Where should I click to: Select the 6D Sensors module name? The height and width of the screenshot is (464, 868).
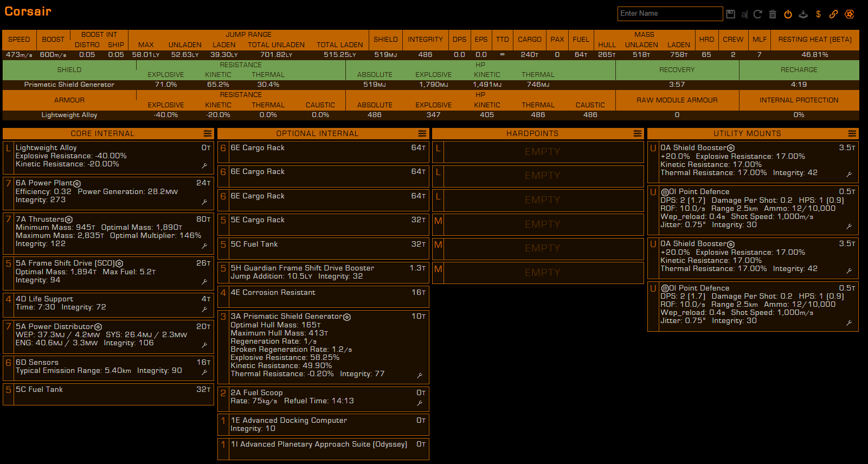tap(37, 363)
